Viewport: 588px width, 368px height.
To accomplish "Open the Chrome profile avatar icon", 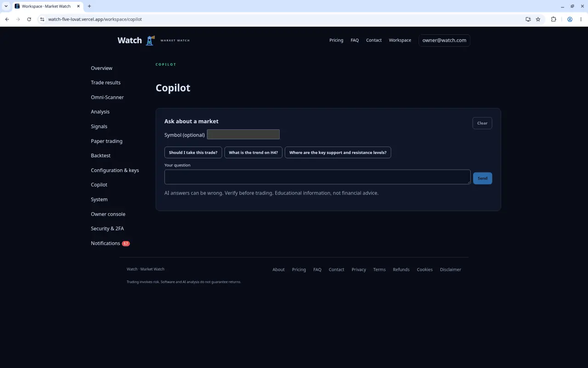I will tap(570, 19).
